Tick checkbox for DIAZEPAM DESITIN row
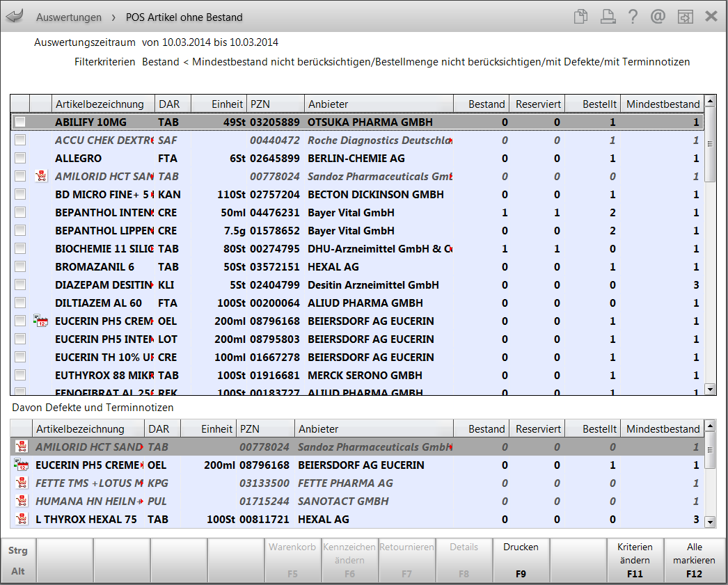The height and width of the screenshot is (585, 728). point(20,285)
